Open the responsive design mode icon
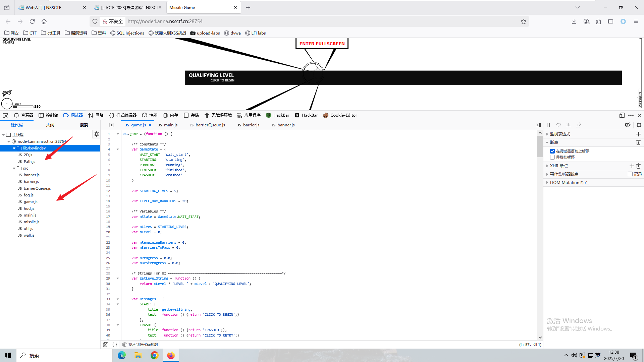The width and height of the screenshot is (644, 362). tap(622, 115)
